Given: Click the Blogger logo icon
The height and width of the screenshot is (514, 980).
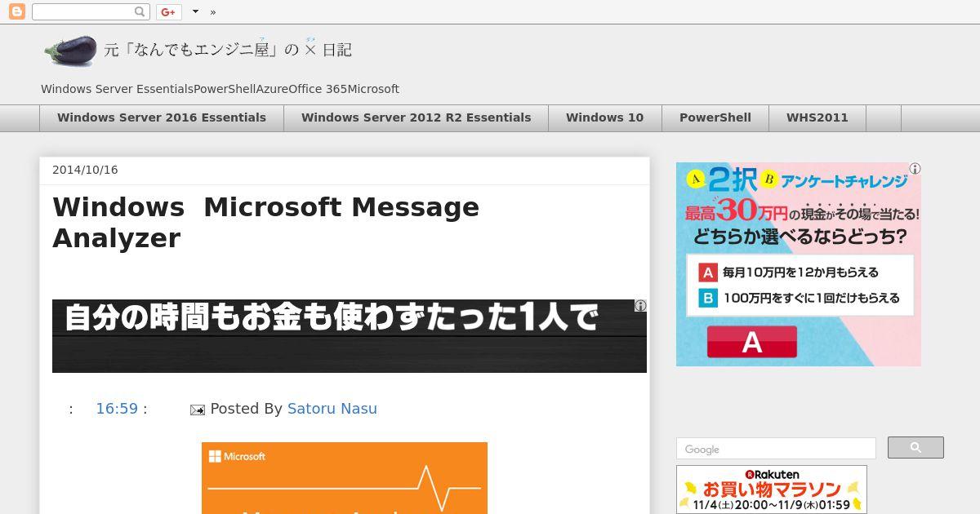Looking at the screenshot, I should [x=16, y=11].
